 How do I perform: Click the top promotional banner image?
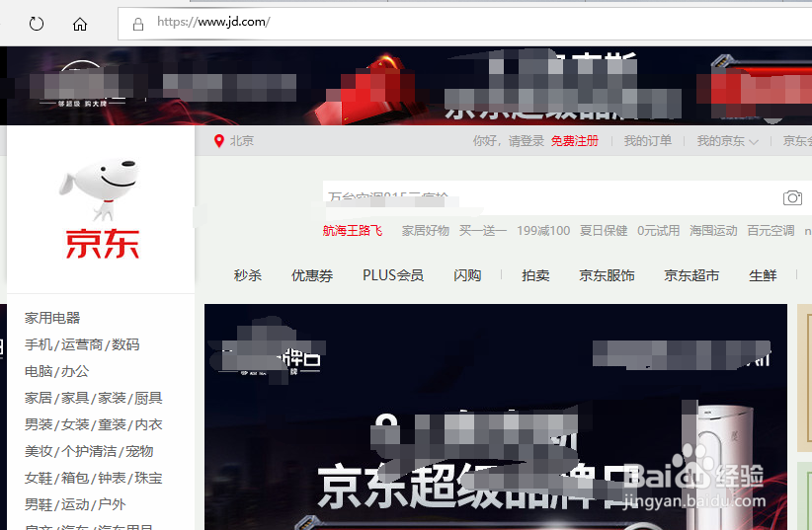coord(406,86)
